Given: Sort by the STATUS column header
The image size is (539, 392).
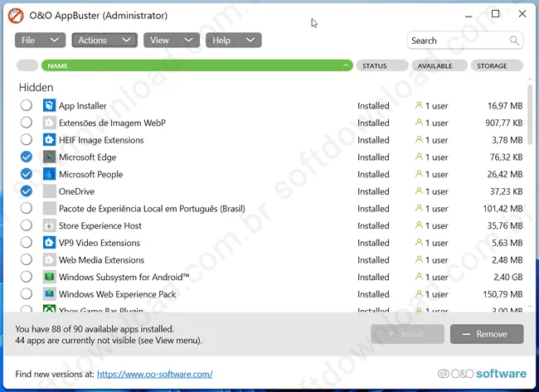Looking at the screenshot, I should tap(382, 65).
